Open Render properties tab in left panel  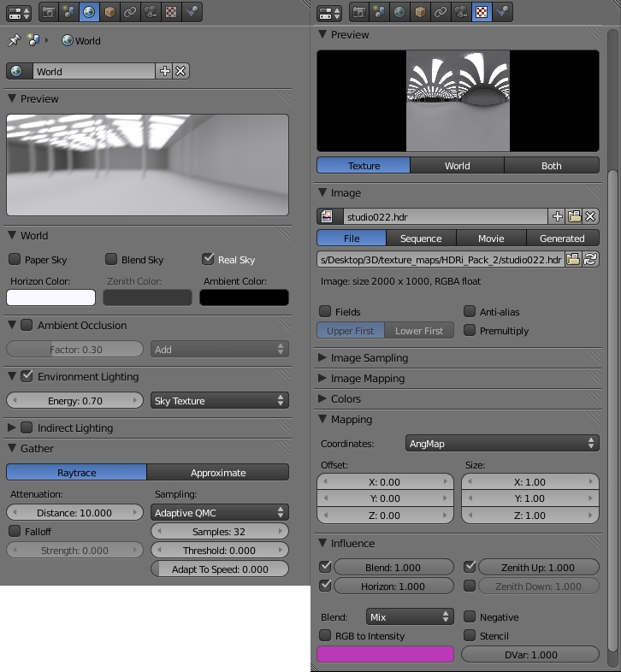click(x=49, y=12)
